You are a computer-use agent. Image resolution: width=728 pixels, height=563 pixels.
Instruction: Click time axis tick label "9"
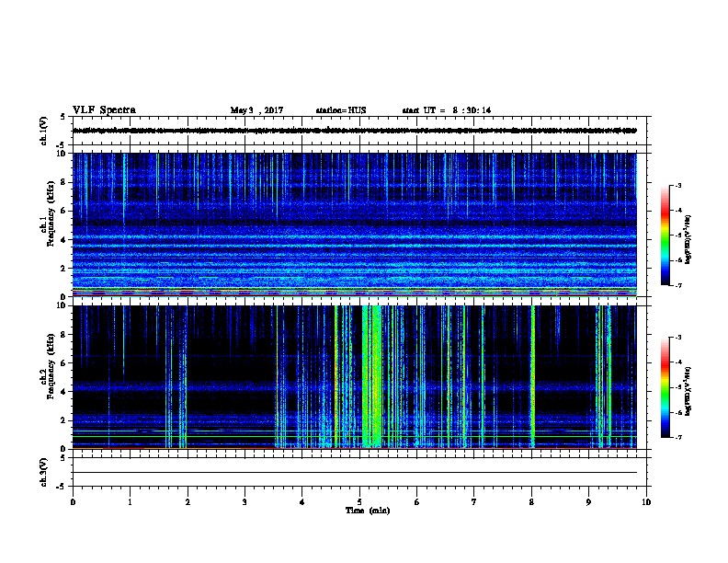(x=588, y=502)
